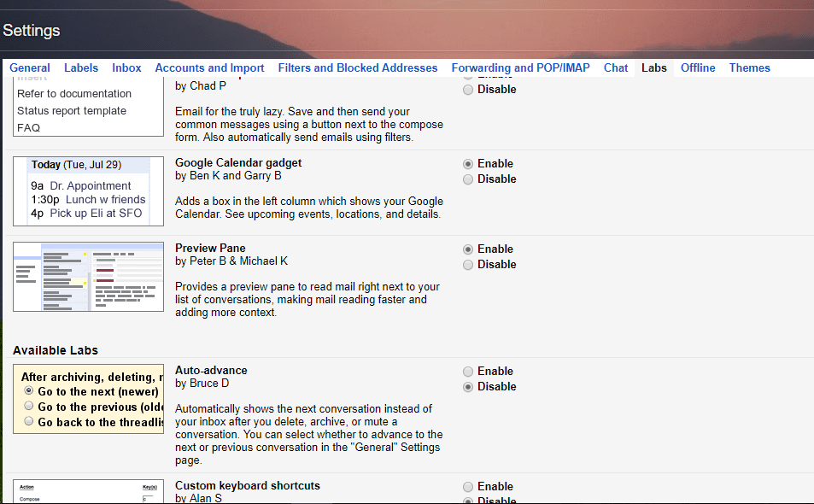Click the Settings page heading
Screen dimensions: 814x504
[x=31, y=31]
